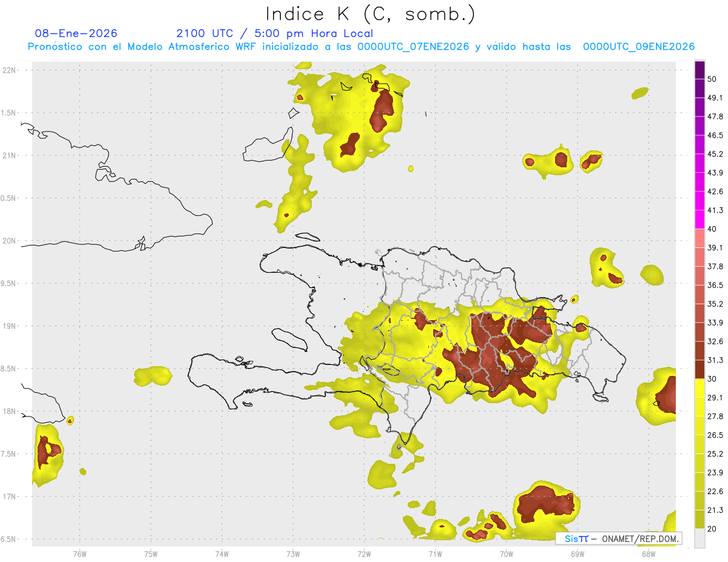Click the legend value '47.8'
This screenshot has width=728, height=562.
(x=715, y=116)
